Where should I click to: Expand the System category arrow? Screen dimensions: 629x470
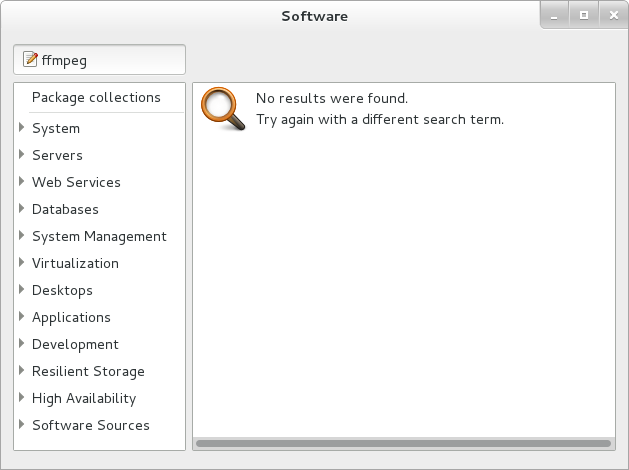22,128
